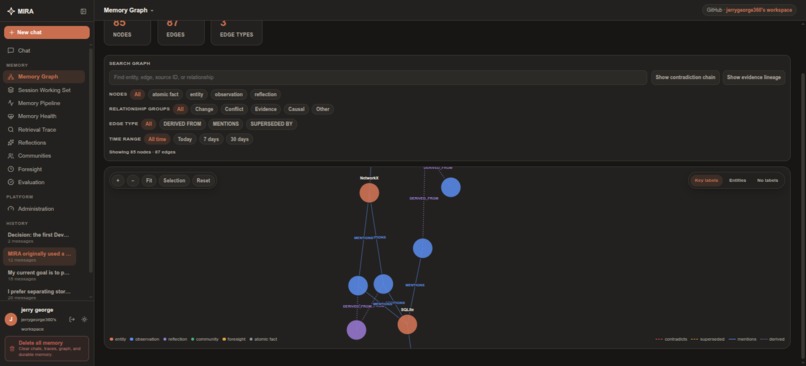Image resolution: width=806 pixels, height=366 pixels.
Task: Open history chat 'My current goal is to p…'
Action: [x=40, y=275]
